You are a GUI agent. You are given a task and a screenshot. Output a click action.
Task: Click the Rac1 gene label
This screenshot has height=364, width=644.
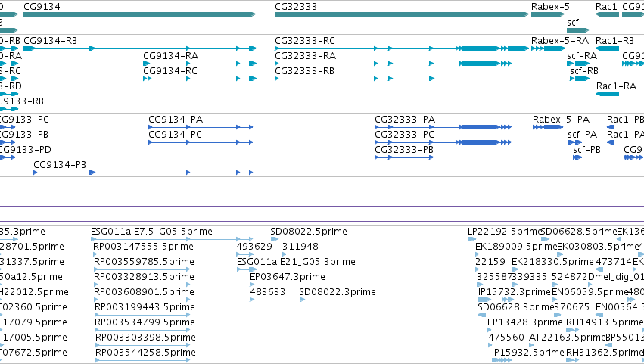pyautogui.click(x=606, y=7)
